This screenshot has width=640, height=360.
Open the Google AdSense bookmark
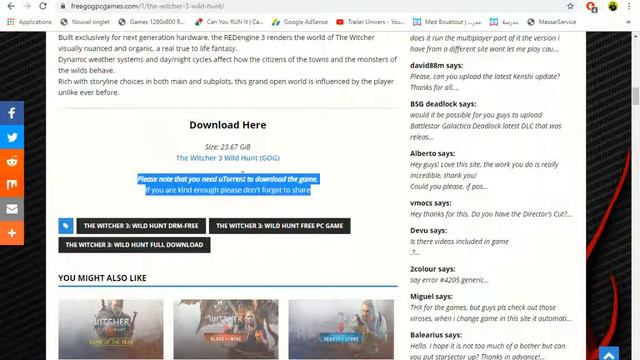pyautogui.click(x=300, y=22)
